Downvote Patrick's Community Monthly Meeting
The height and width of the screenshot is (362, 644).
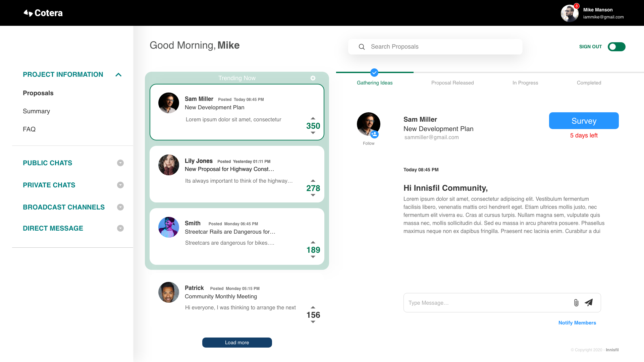313,322
